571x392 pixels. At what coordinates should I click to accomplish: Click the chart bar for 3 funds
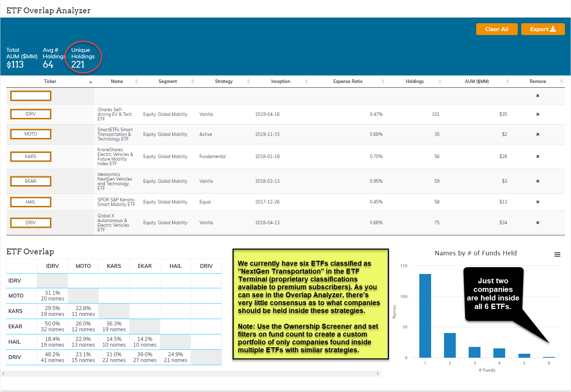(x=474, y=352)
